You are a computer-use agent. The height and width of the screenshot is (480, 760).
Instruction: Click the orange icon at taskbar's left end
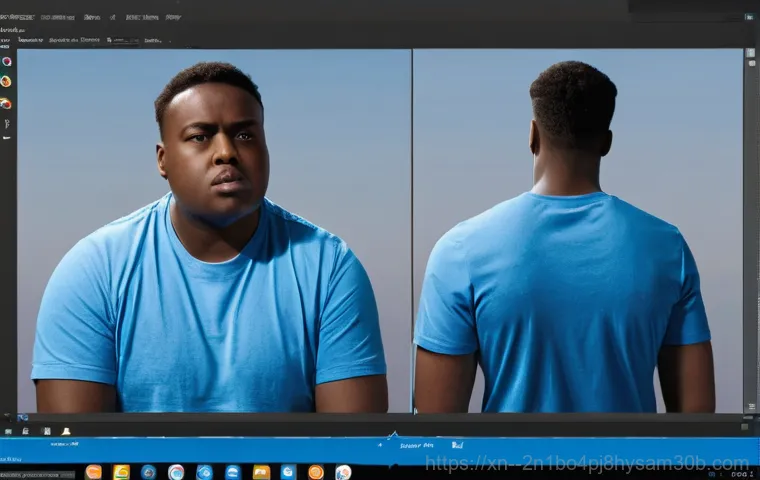point(93,472)
